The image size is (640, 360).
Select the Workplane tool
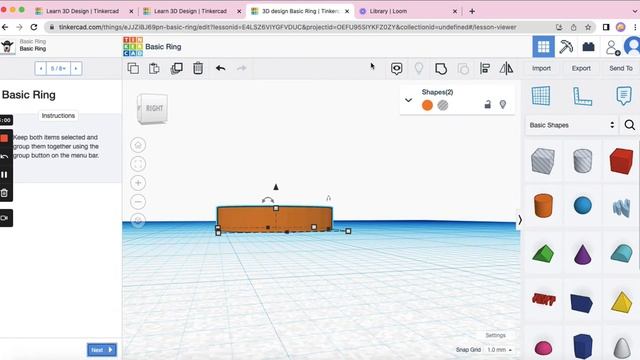point(541,96)
